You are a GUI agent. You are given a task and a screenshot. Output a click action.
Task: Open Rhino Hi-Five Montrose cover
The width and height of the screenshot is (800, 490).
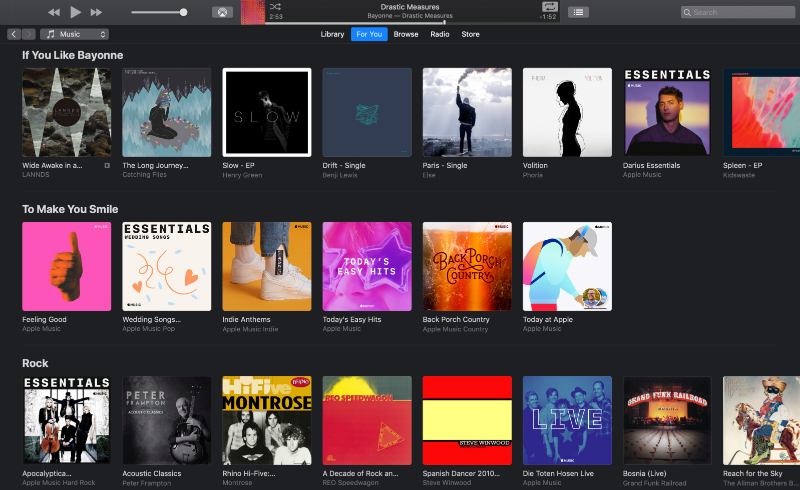[267, 421]
